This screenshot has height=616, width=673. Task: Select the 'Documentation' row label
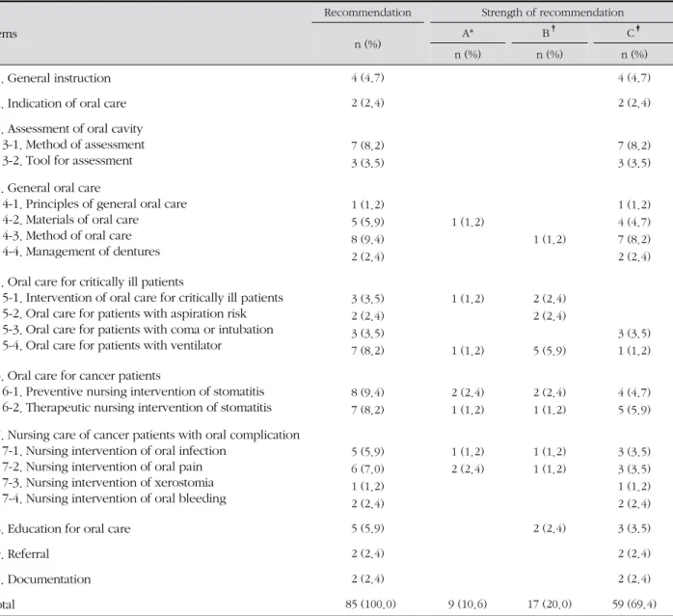(x=49, y=579)
